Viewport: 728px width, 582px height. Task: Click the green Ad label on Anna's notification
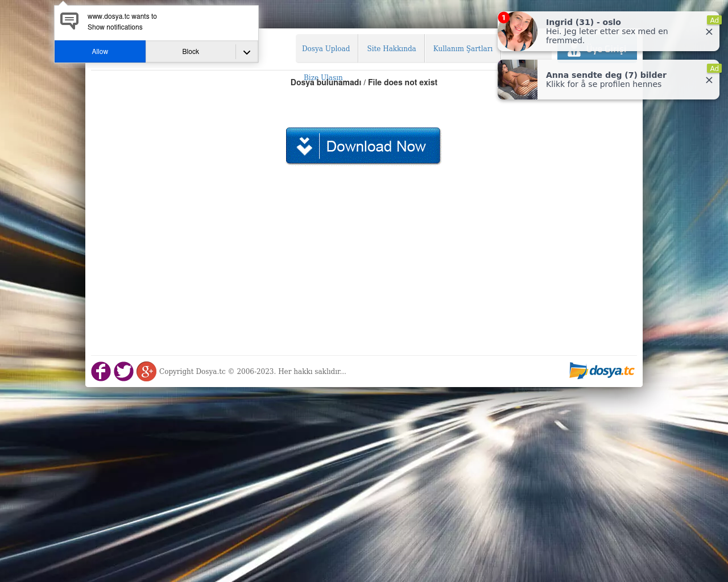[x=714, y=68]
